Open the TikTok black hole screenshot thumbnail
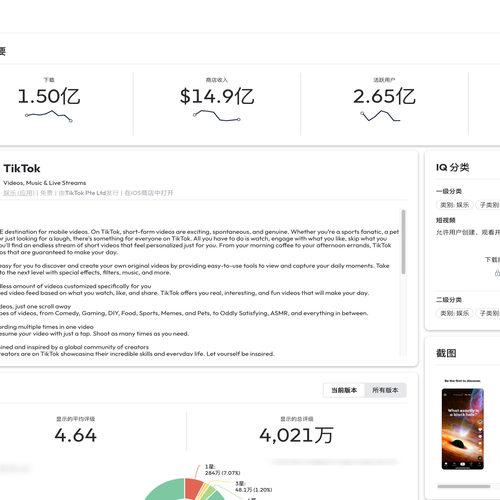Screen dimensions: 500x500 463,429
